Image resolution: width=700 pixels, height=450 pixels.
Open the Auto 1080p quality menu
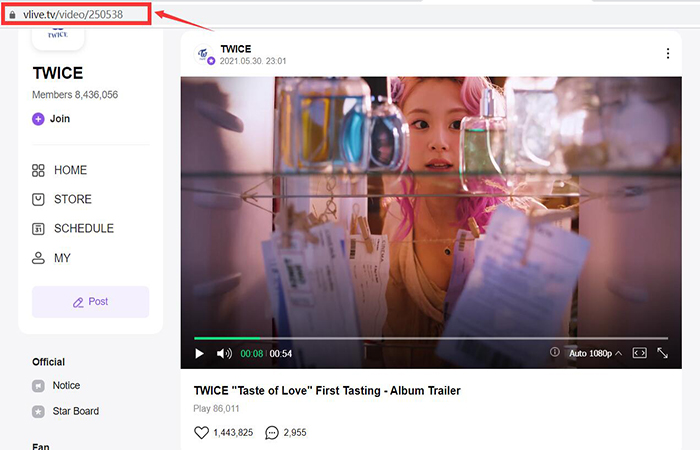coord(595,353)
